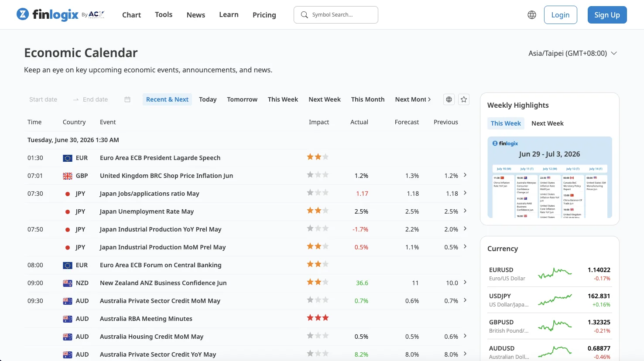Image resolution: width=644 pixels, height=361 pixels.
Task: Go to the Pricing page
Action: point(264,15)
